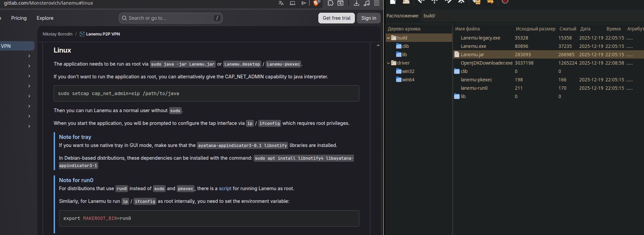Click the driver folder icon in archive tree

click(394, 63)
